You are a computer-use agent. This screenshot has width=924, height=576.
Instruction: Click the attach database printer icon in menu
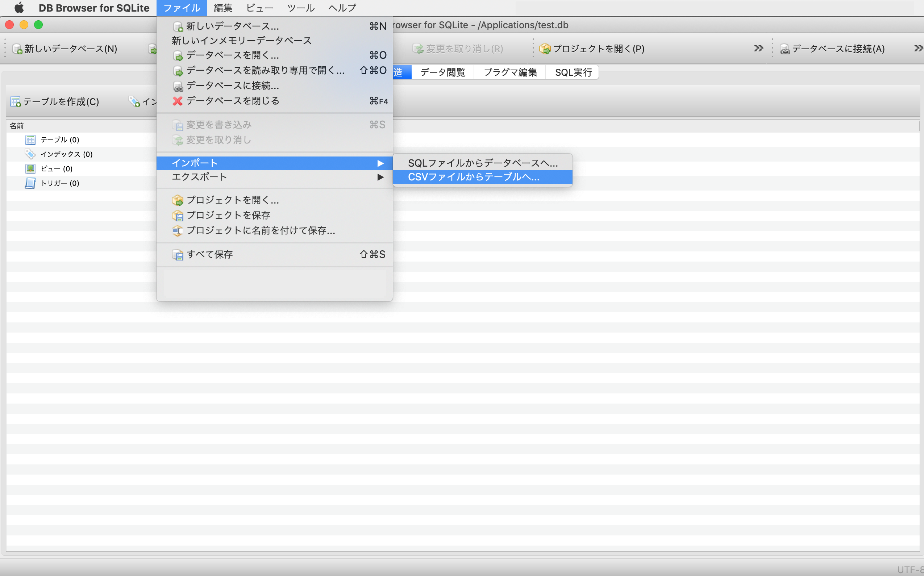[x=178, y=86]
